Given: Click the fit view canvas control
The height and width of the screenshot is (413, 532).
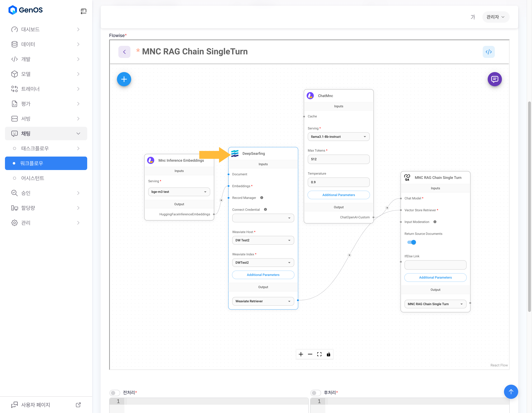Looking at the screenshot, I should [x=319, y=354].
